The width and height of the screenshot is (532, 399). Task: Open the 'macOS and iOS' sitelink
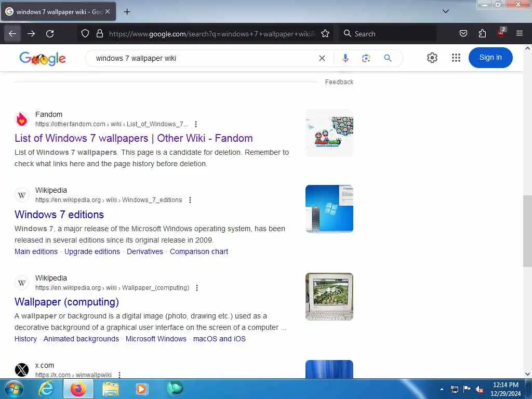pos(219,339)
